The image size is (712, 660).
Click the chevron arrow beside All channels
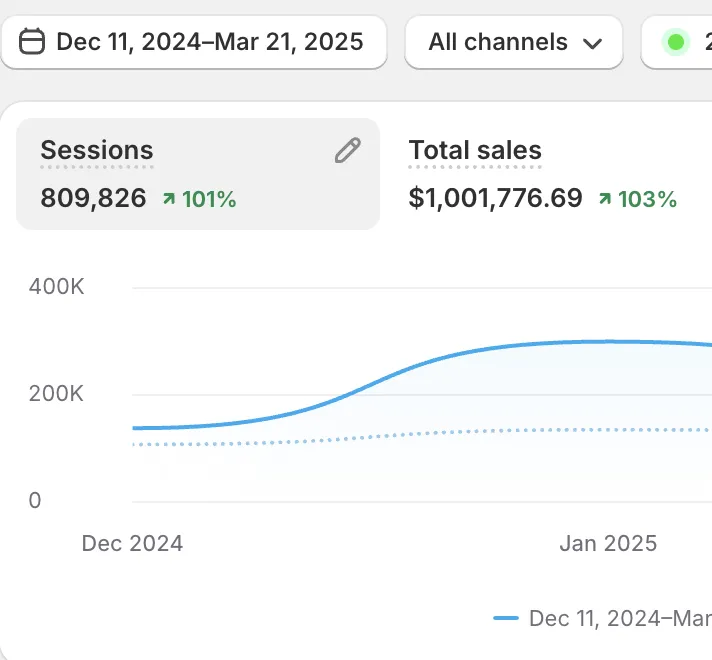[592, 44]
